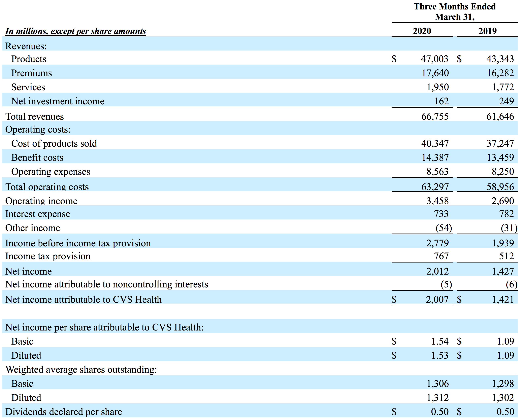Click the 2019 column header
Screen dimensions: 520x420
pos(487,31)
